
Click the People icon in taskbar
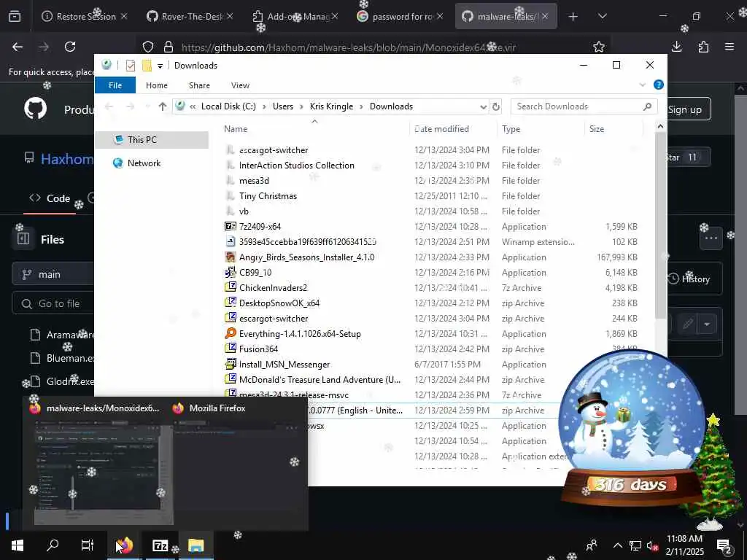592,545
